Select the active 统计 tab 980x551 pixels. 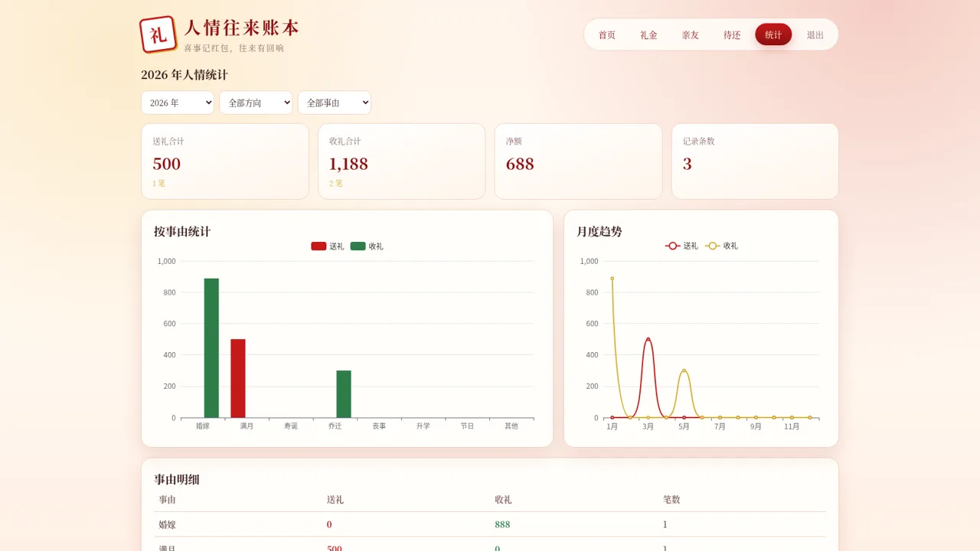coord(773,34)
